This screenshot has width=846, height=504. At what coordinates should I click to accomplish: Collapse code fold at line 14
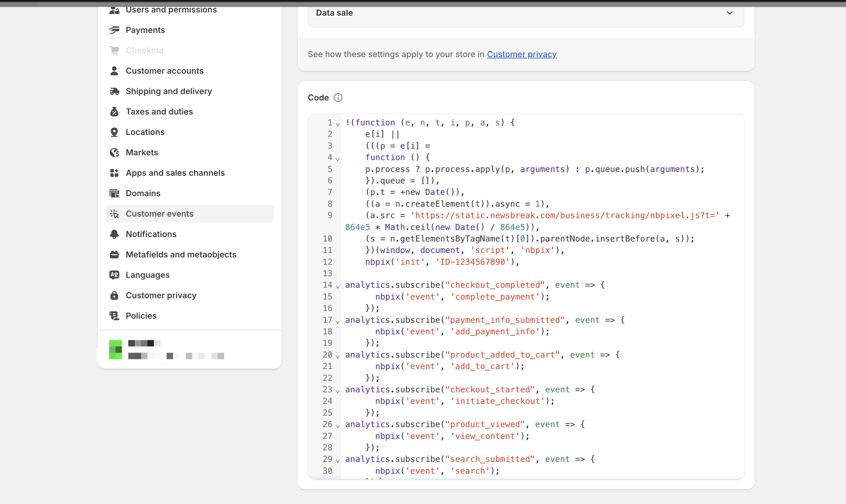337,287
